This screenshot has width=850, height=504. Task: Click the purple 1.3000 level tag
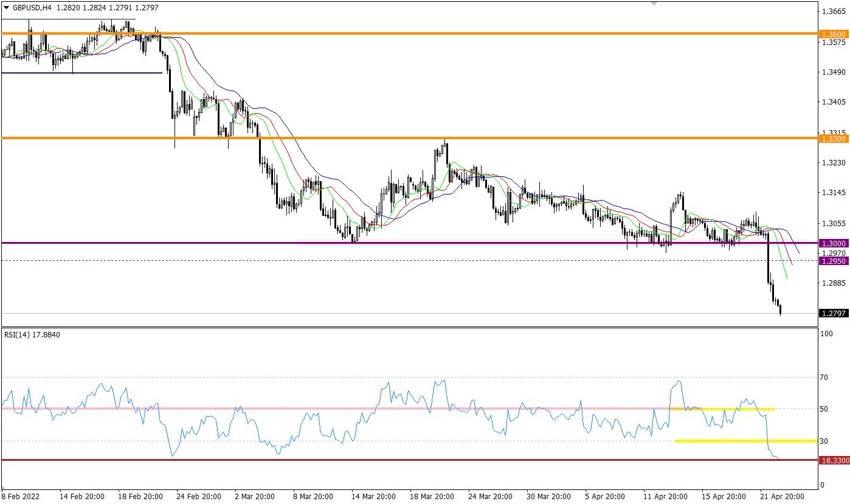[x=833, y=243]
